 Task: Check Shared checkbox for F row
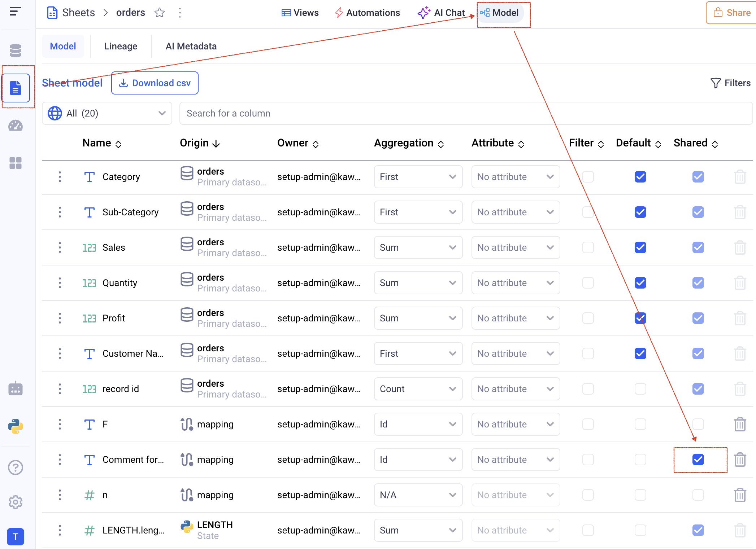click(x=698, y=424)
